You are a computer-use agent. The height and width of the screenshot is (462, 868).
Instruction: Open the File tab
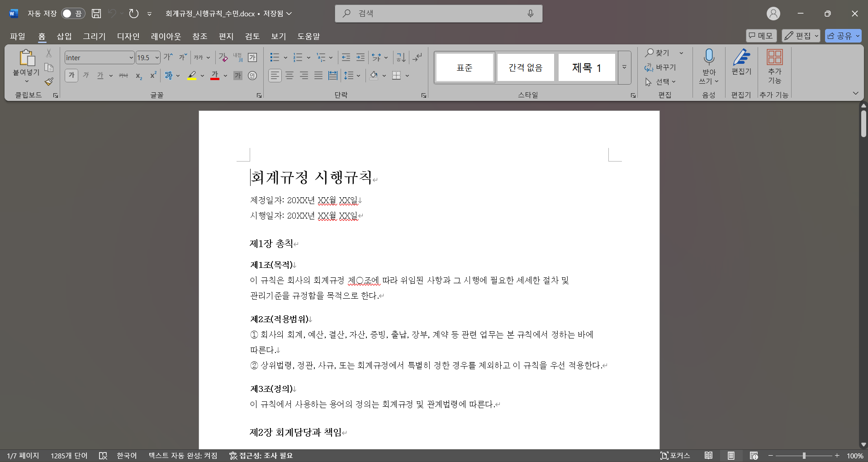click(x=18, y=36)
